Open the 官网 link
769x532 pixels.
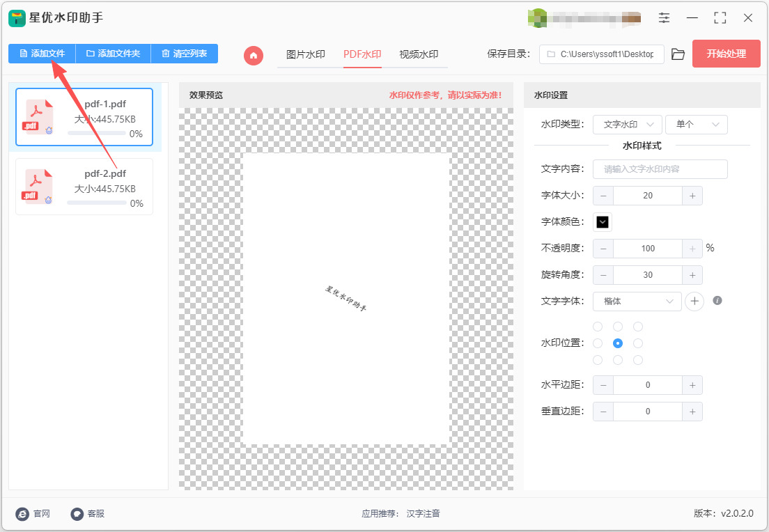(42, 514)
